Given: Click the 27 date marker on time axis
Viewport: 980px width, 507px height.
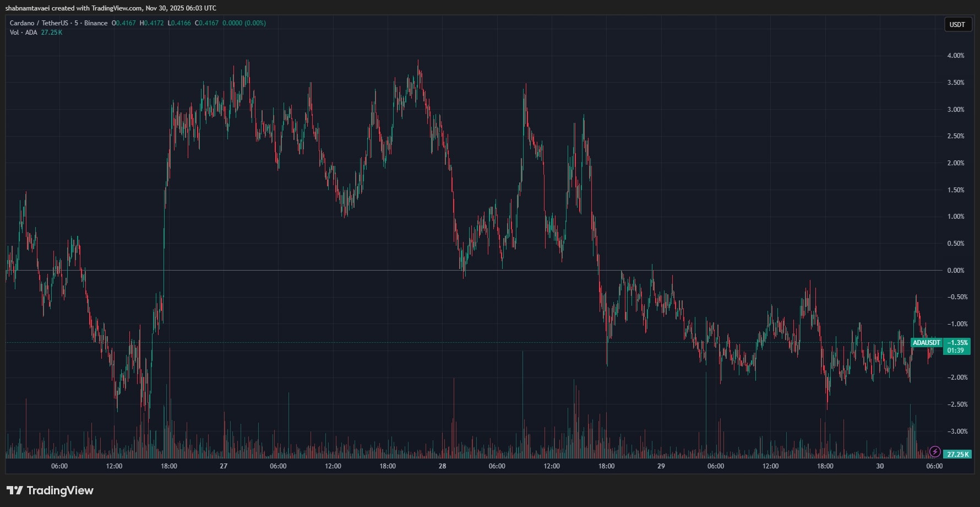Looking at the screenshot, I should pos(224,466).
